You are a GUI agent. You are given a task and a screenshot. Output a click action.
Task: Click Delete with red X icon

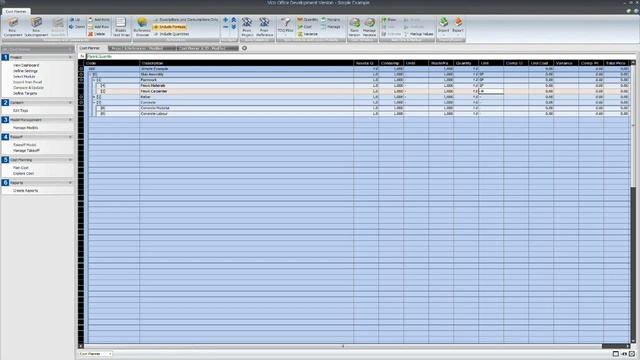point(97,34)
